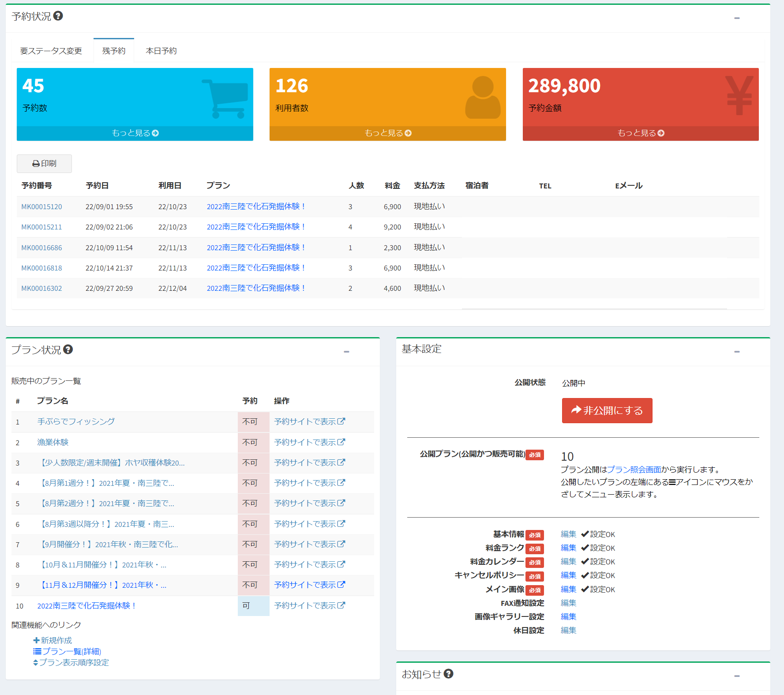
Task: Collapse the プラン状況 panel
Action: pyautogui.click(x=346, y=352)
